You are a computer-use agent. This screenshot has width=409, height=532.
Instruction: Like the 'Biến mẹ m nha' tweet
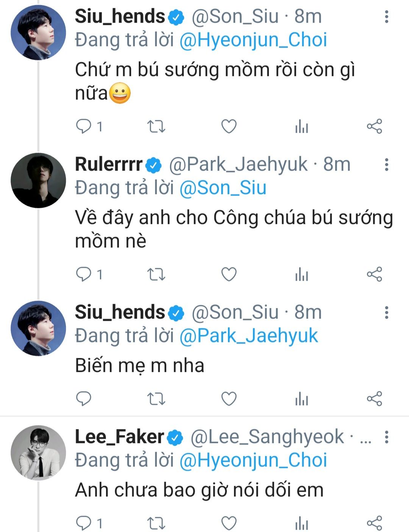[x=229, y=399]
